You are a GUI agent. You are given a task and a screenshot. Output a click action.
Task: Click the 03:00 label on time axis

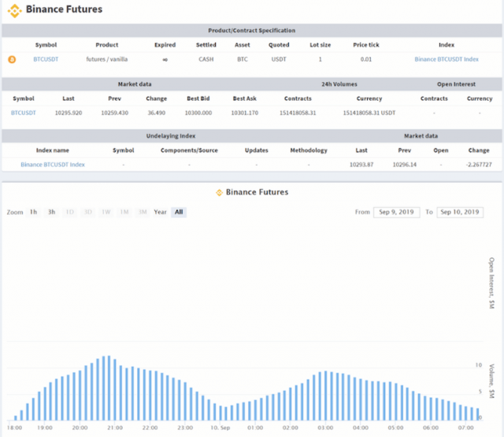[x=325, y=428]
